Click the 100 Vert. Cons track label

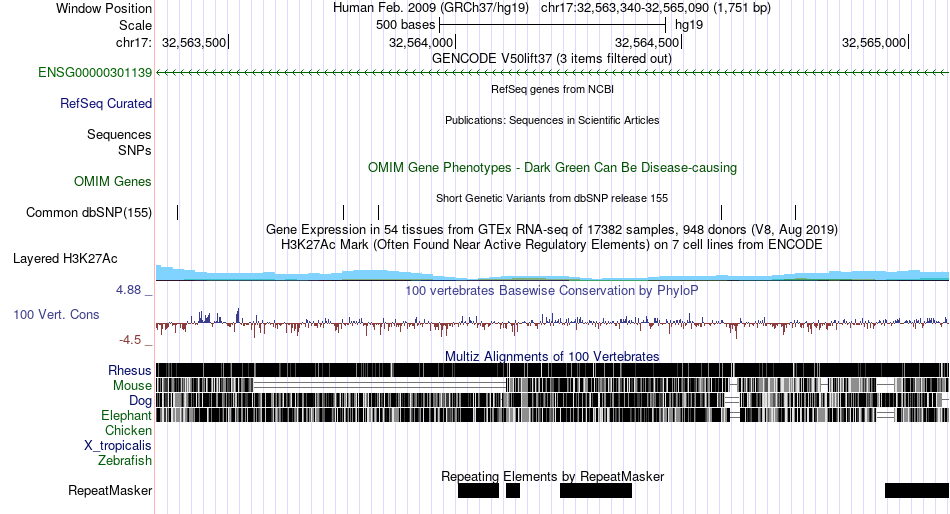click(56, 315)
